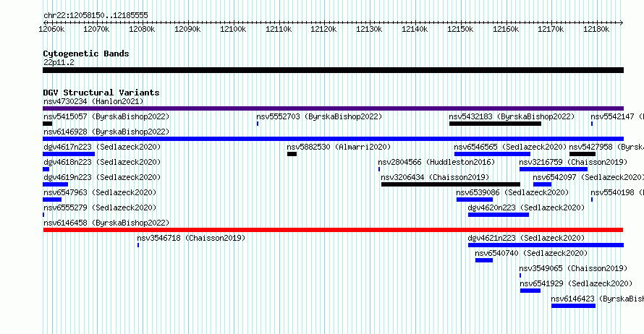Image resolution: width=644 pixels, height=334 pixels.
Task: Open nsv6546565 (Sedlazeck2020) variant label
Action: pos(511,147)
